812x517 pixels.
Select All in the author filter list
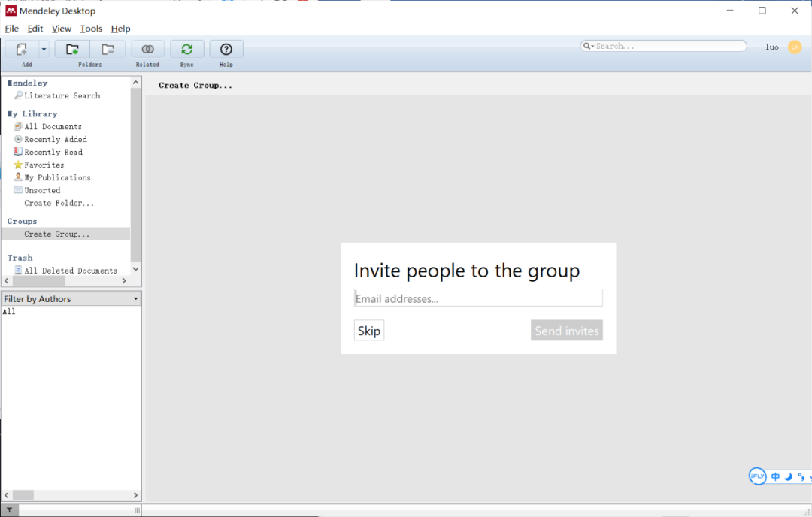click(9, 312)
